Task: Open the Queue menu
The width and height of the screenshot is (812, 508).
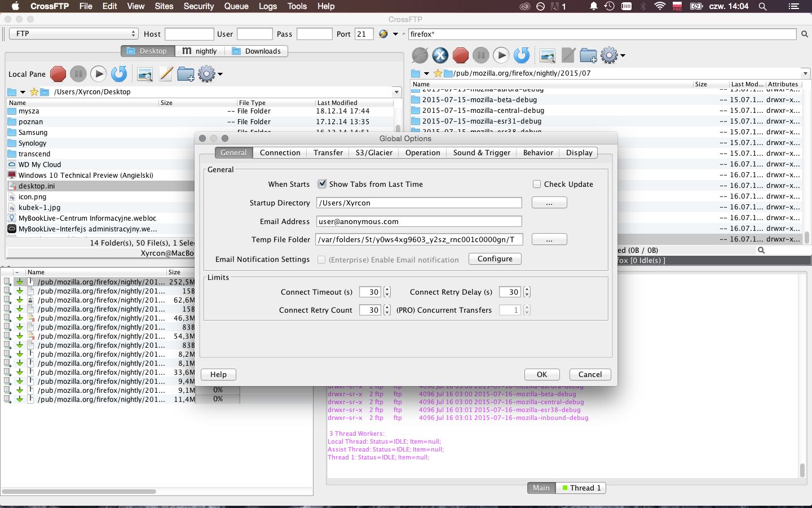Action: coord(236,6)
